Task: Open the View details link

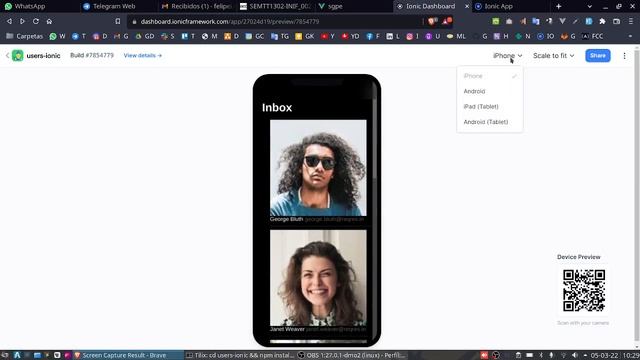Action: [x=142, y=56]
